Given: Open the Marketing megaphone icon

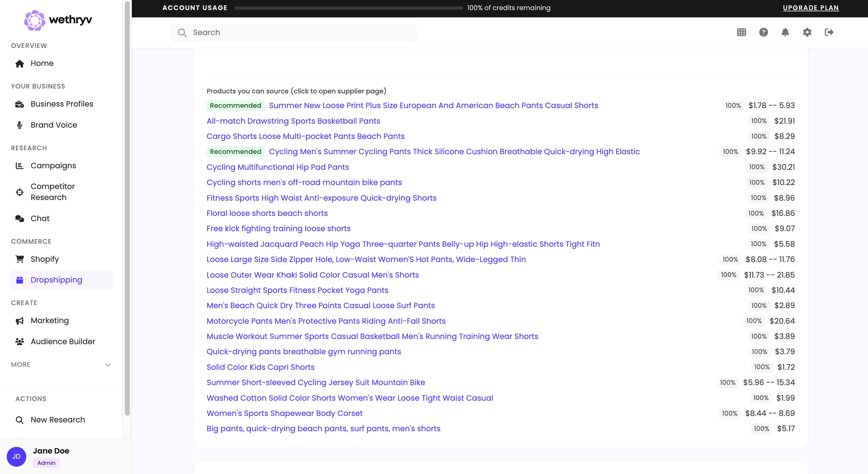Looking at the screenshot, I should point(19,321).
